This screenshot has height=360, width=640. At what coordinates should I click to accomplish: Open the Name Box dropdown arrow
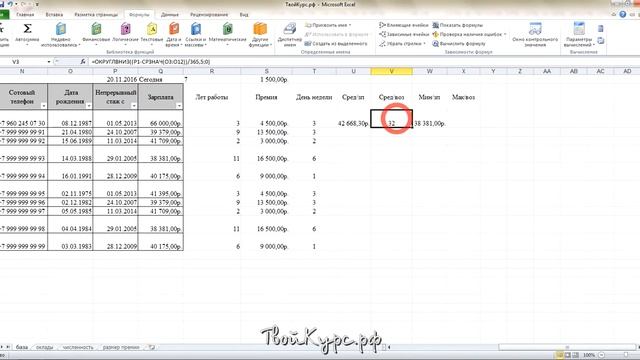(x=49, y=62)
